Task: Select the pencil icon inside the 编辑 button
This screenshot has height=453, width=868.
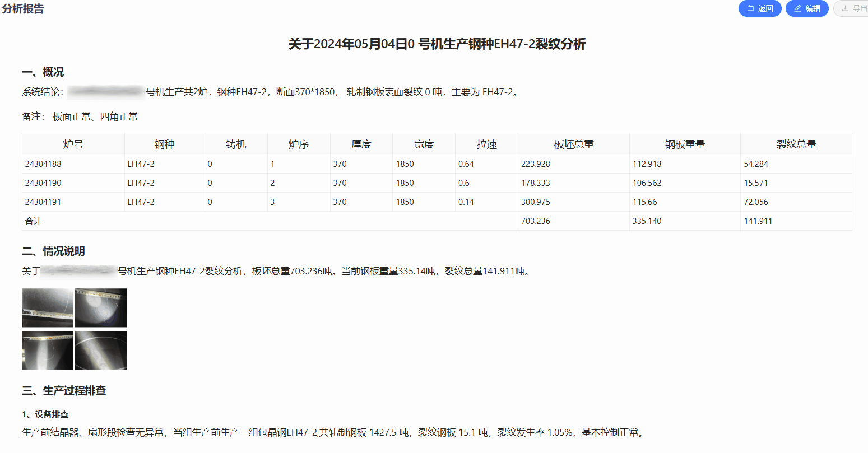Action: (x=798, y=8)
